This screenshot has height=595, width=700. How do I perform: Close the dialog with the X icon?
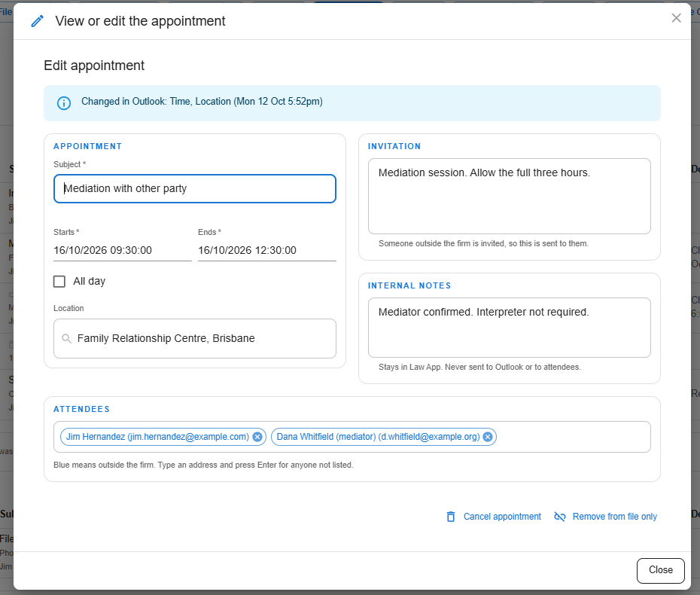pyautogui.click(x=676, y=18)
